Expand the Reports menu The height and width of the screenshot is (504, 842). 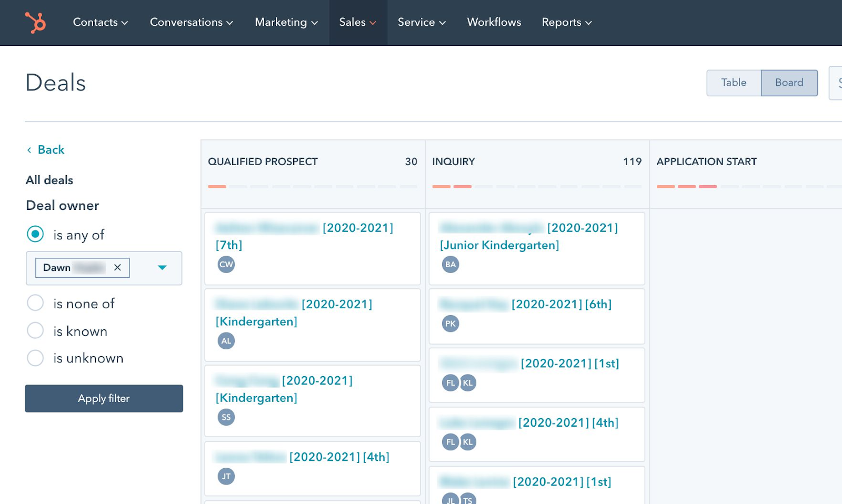click(567, 22)
